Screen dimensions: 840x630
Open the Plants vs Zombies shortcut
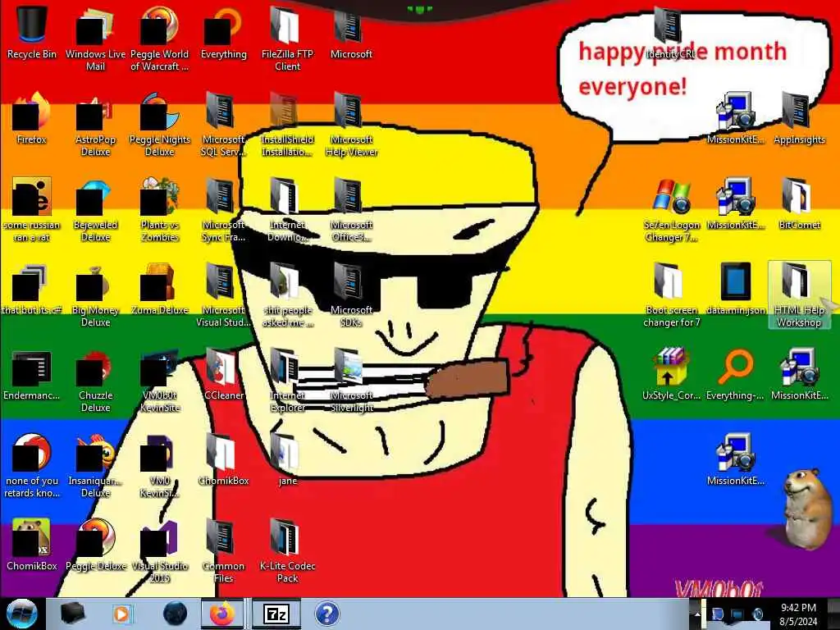pos(160,210)
